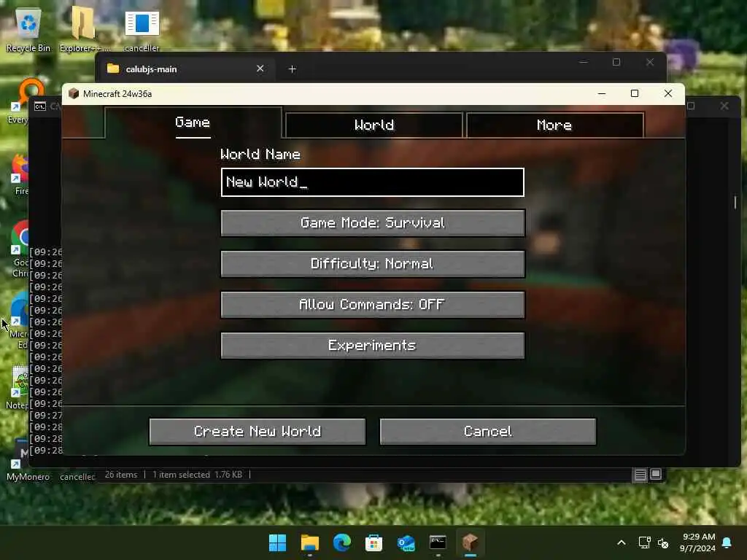Maximize the File Explorer window
The image size is (747, 560).
[x=616, y=62]
